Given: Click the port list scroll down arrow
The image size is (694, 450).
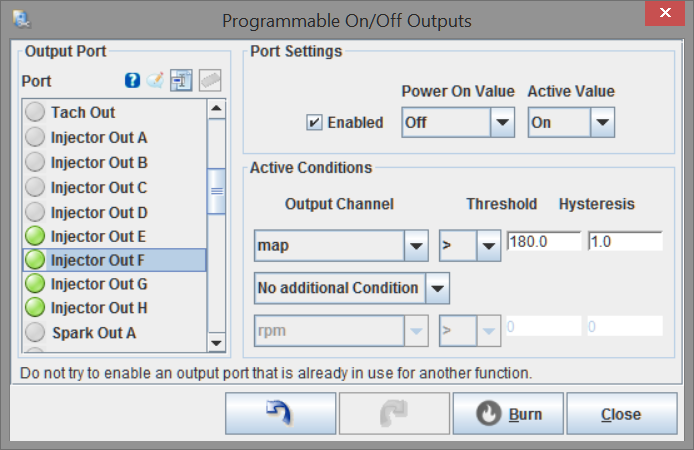Looking at the screenshot, I should [x=216, y=342].
